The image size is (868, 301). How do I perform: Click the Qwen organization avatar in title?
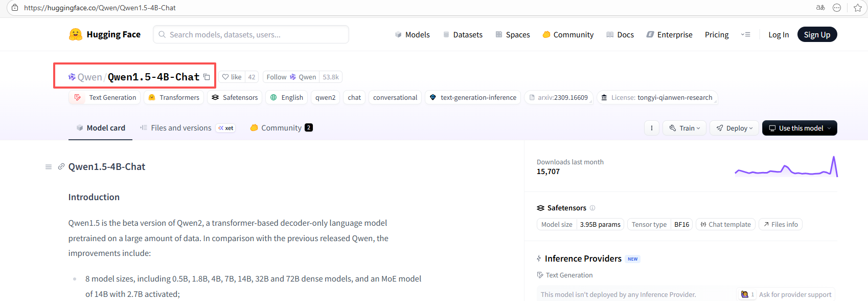pyautogui.click(x=72, y=77)
